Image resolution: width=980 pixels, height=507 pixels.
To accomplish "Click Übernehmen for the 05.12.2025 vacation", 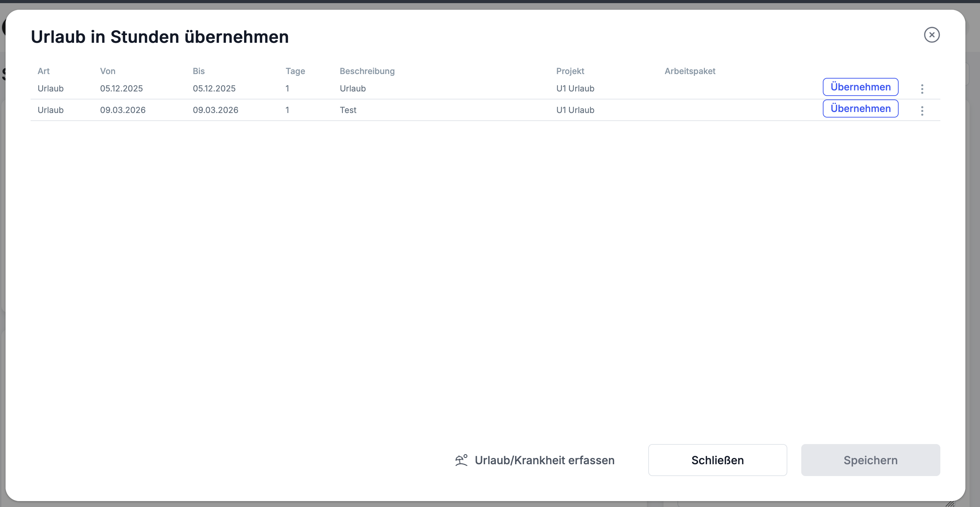I will [860, 87].
